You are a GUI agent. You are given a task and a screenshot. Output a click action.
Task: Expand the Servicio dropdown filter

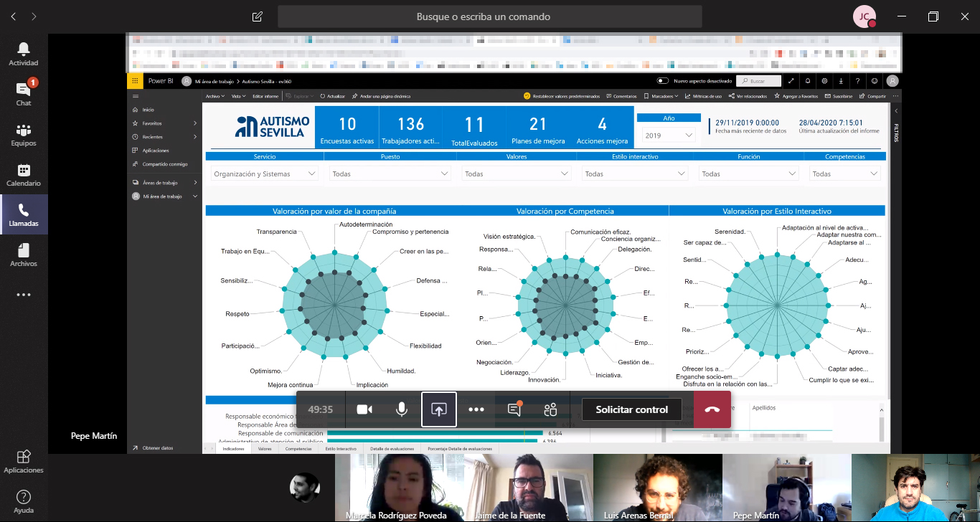coord(265,174)
